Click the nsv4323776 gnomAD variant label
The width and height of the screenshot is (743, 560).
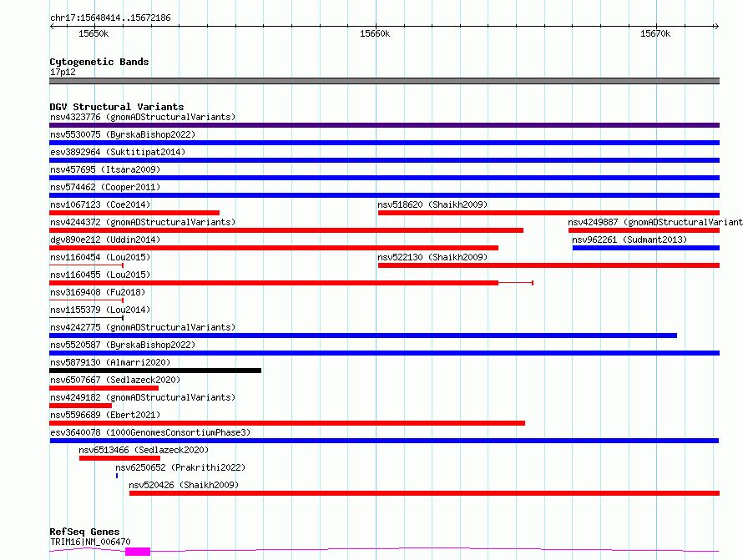click(143, 117)
